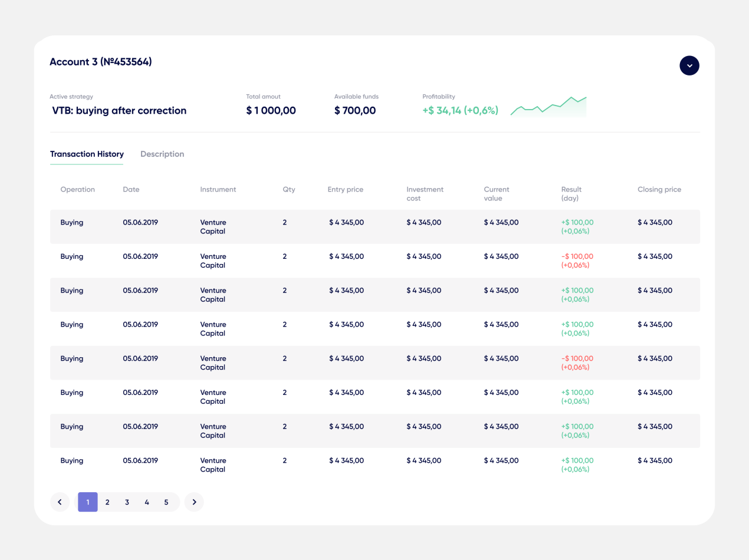Collapse Account 3 with the chevron button
The width and height of the screenshot is (749, 560).
pyautogui.click(x=689, y=65)
